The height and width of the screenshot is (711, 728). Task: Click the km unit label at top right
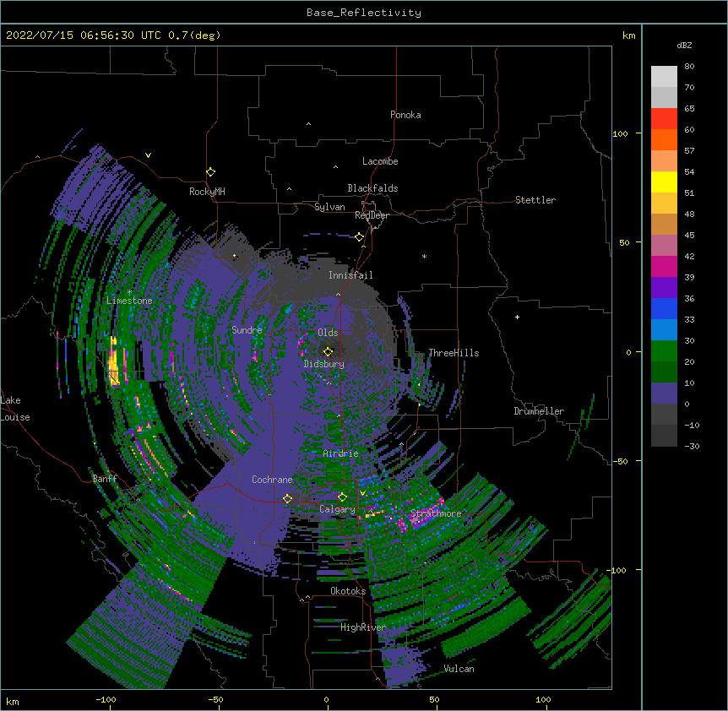coord(628,35)
